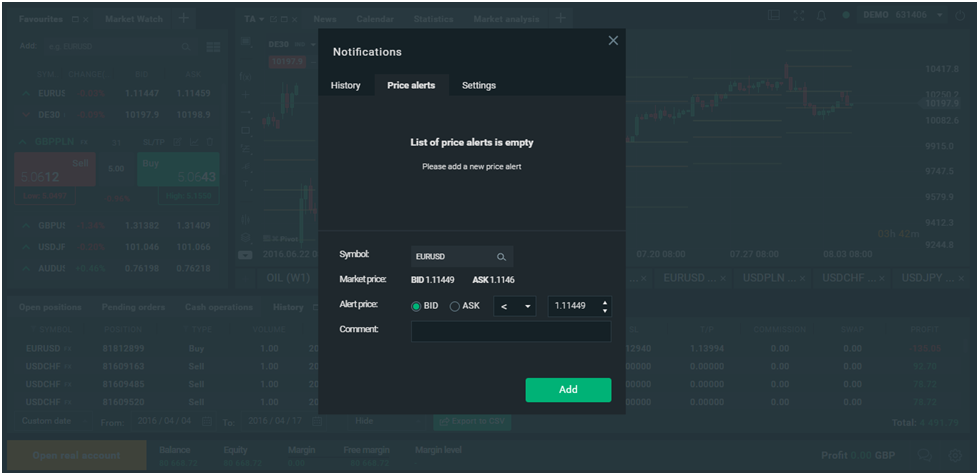
Task: Click the search icon in Symbol field
Action: [501, 257]
